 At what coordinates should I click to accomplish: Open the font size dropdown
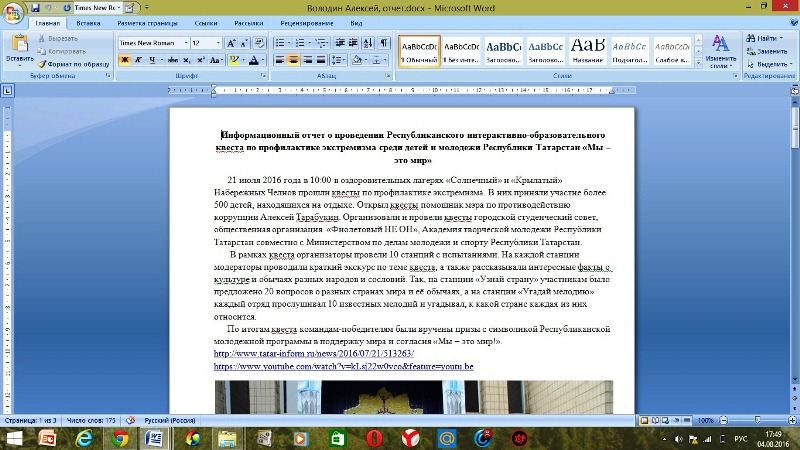(218, 43)
